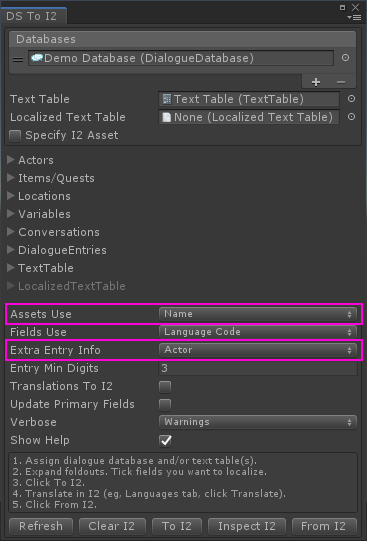Open the Verbose Warnings dropdown
The width and height of the screenshot is (367, 541).
click(x=258, y=422)
